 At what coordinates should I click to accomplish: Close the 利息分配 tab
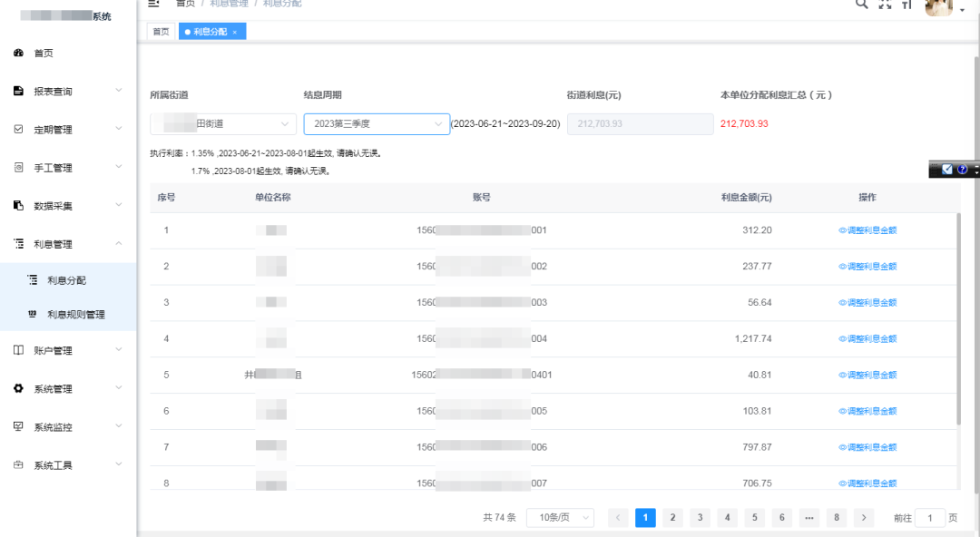point(235,32)
